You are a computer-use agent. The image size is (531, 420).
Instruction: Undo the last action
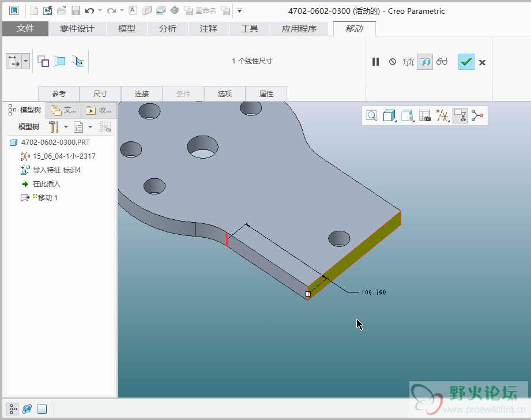89,11
